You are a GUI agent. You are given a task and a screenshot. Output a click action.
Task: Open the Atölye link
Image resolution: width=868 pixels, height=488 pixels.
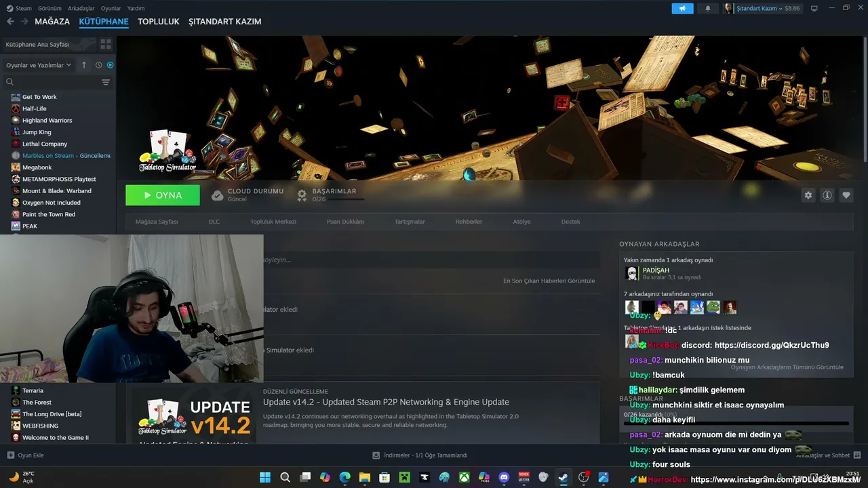click(x=522, y=222)
